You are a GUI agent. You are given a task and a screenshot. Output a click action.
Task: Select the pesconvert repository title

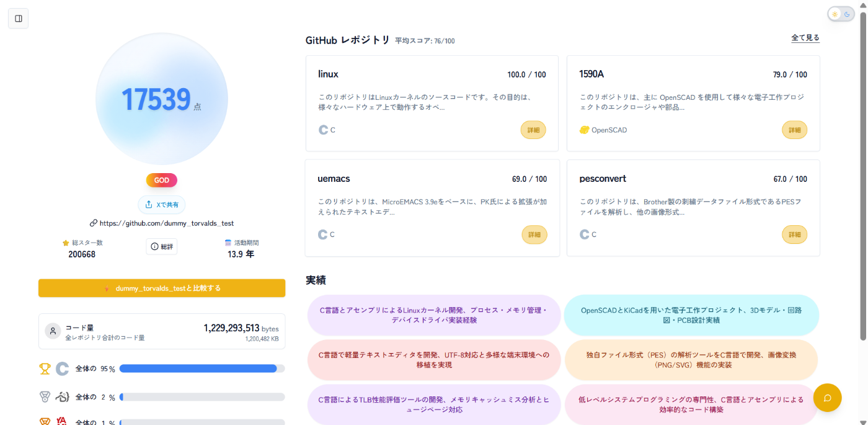click(603, 179)
